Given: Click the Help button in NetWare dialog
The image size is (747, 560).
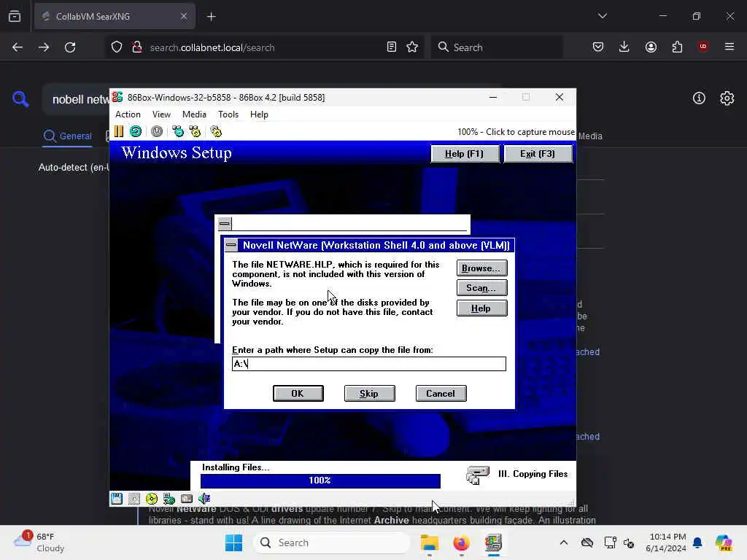Looking at the screenshot, I should 481,308.
